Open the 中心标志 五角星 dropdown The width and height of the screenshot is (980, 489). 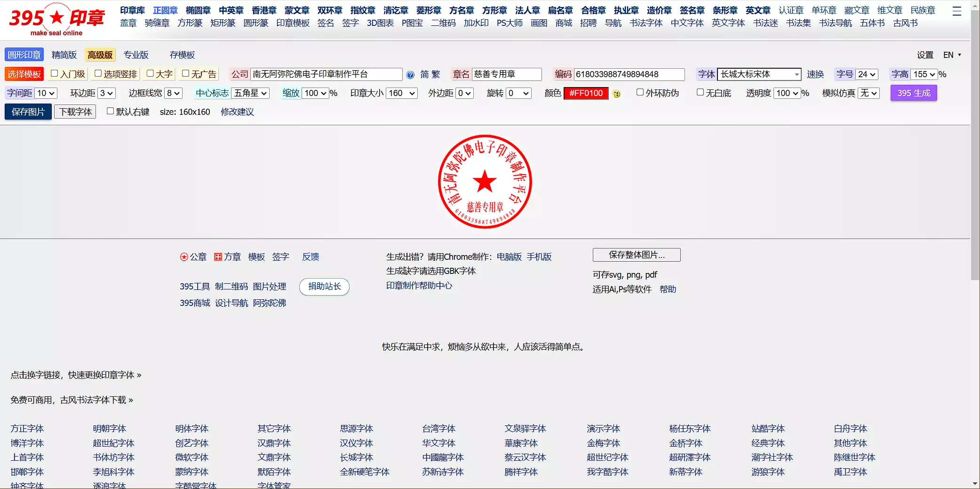click(x=251, y=93)
